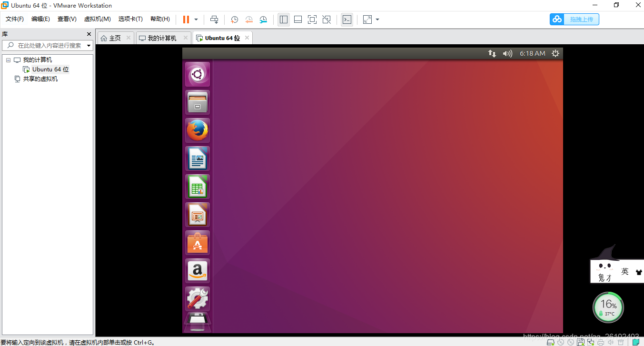Toggle the console view button
Image resolution: width=644 pixels, height=346 pixels.
[347, 20]
